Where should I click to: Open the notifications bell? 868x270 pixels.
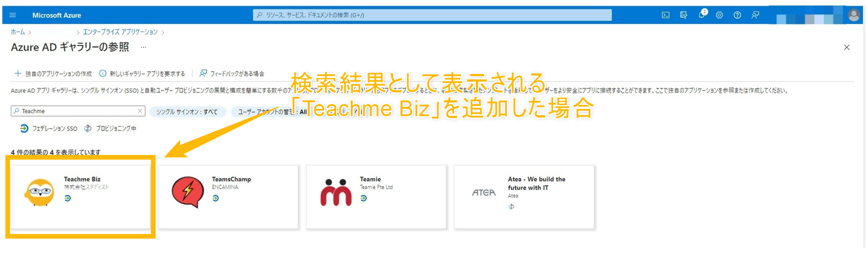[701, 15]
